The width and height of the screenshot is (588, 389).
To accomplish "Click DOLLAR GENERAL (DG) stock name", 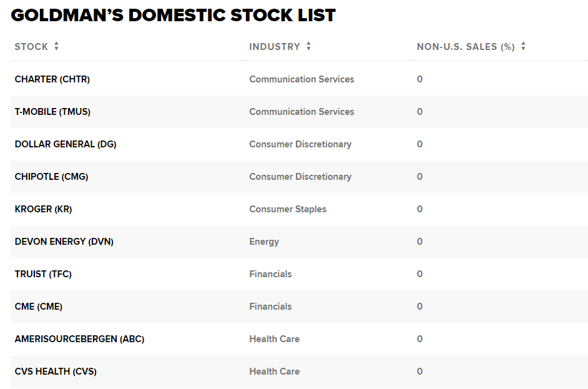I will (x=66, y=144).
